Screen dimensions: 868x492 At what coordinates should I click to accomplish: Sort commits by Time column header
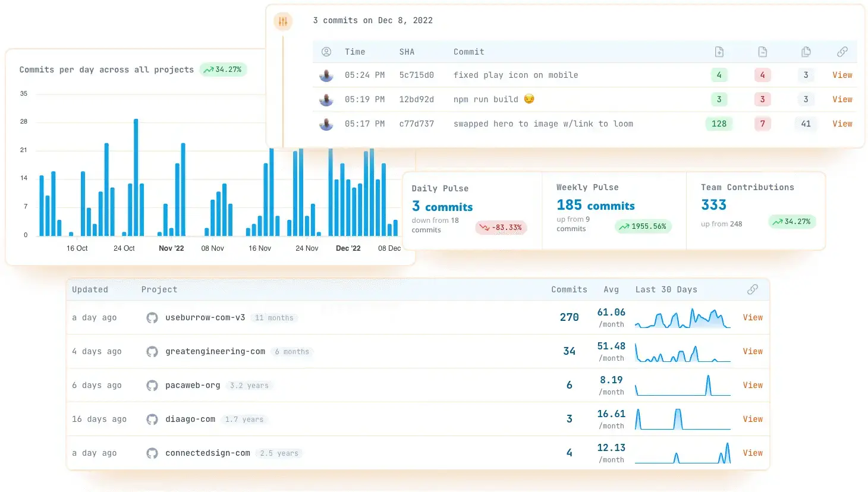click(355, 52)
